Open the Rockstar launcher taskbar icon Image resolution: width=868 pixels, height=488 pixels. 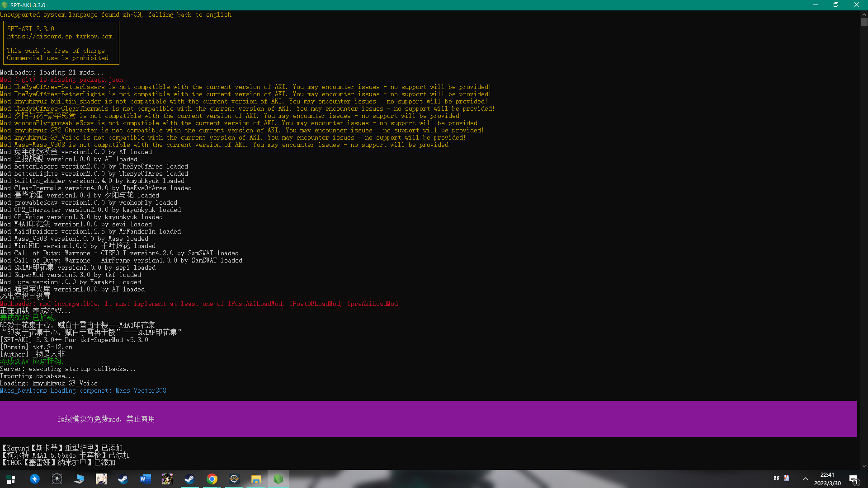click(234, 479)
